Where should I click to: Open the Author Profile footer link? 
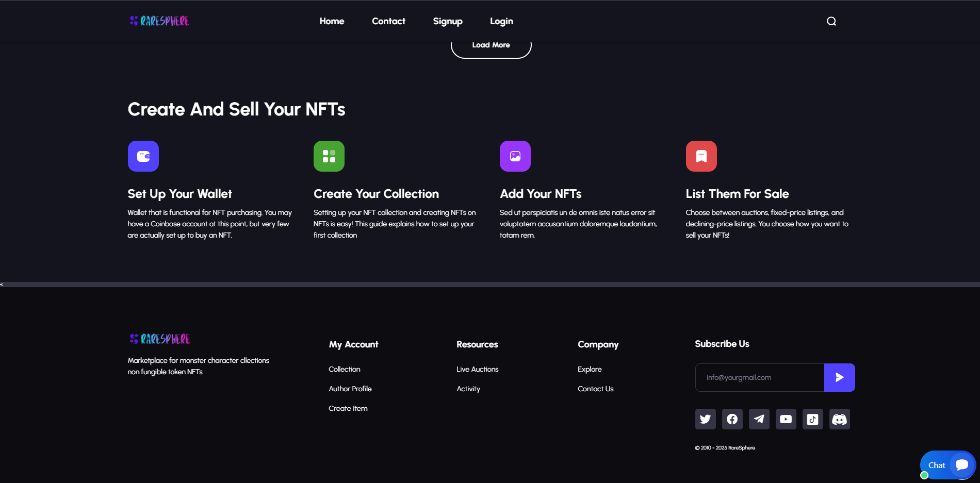(350, 389)
